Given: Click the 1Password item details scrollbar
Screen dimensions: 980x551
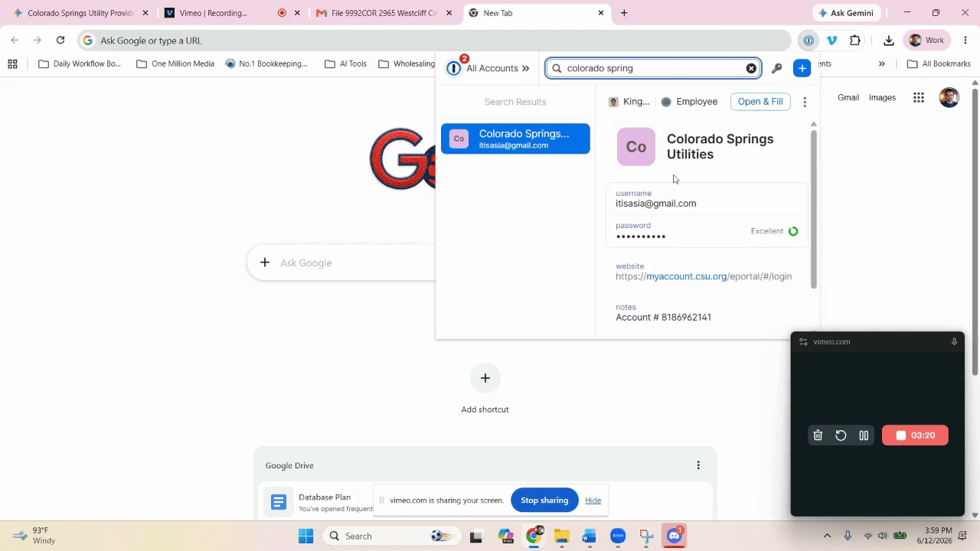Looking at the screenshot, I should coord(813,208).
